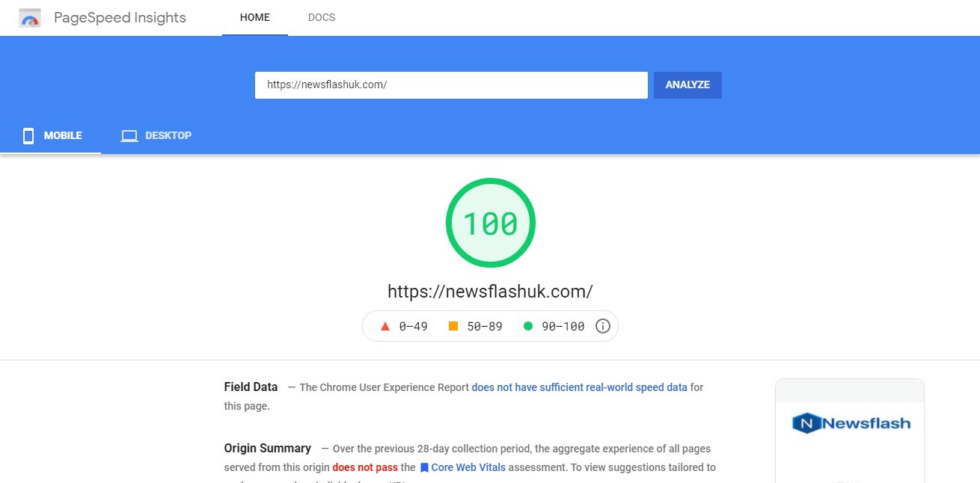Click the PageSpeed Insights logo icon
980x483 pixels.
pyautogui.click(x=30, y=18)
